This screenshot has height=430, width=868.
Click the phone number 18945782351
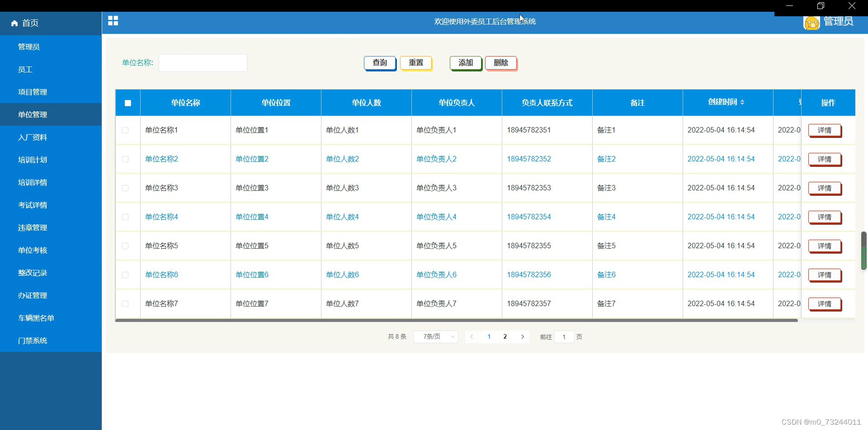[x=528, y=130]
